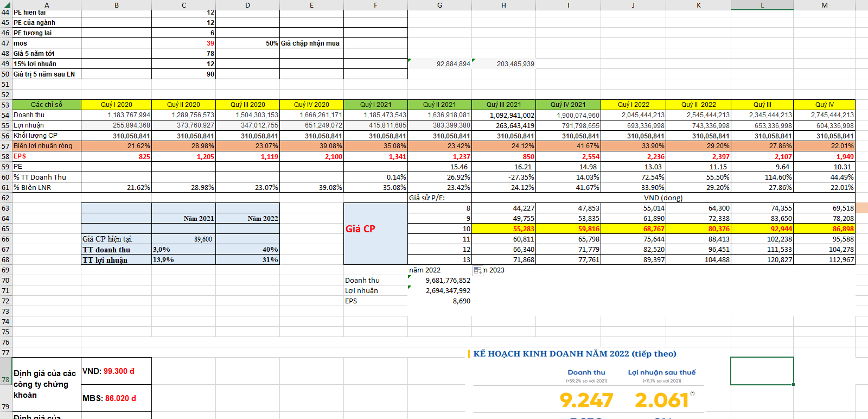Screen dimensions: 868x419
Task: Select the MBS: 86.020 đ cell
Action: click(116, 398)
